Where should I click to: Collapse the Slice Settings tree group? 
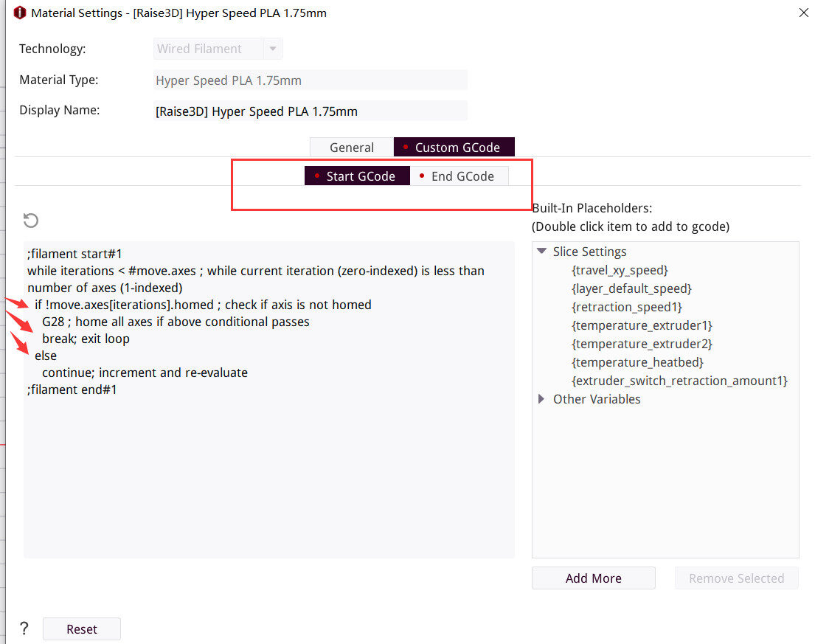click(541, 252)
